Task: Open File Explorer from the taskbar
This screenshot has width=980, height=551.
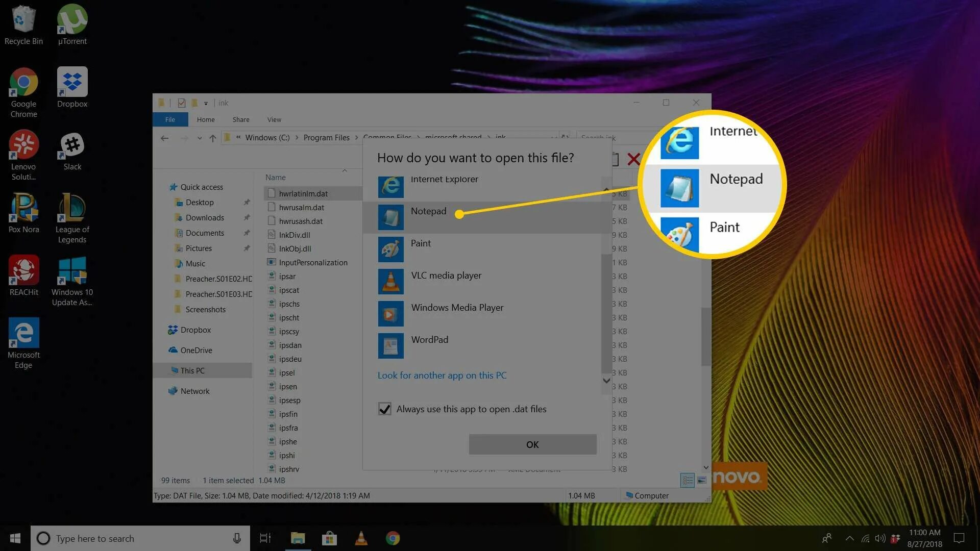Action: point(298,538)
